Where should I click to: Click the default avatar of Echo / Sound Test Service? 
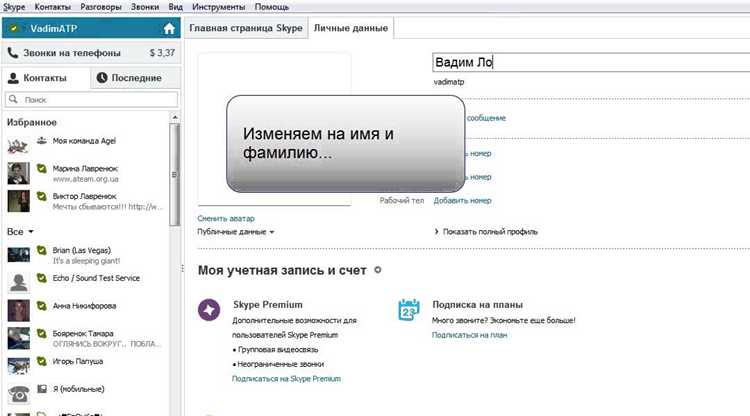(19, 283)
